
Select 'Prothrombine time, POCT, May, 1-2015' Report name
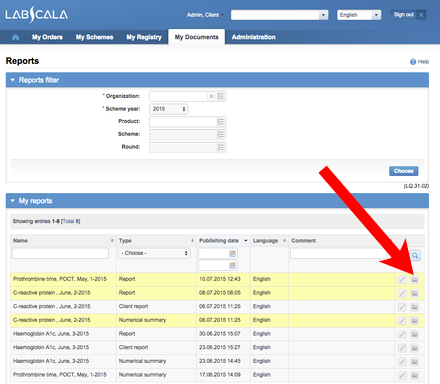(x=60, y=279)
